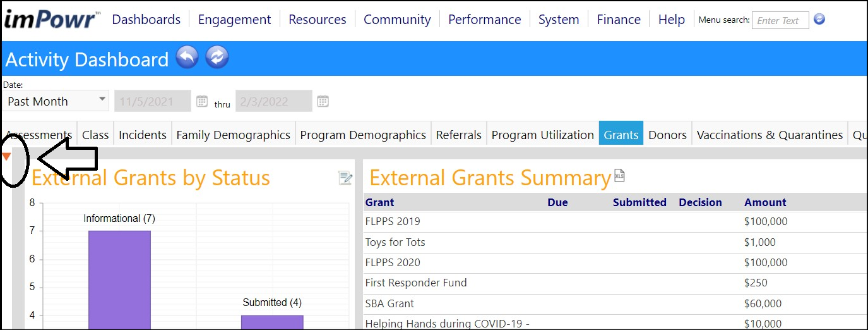Click the orange triangle panel expander
868x330 pixels.
[x=6, y=156]
